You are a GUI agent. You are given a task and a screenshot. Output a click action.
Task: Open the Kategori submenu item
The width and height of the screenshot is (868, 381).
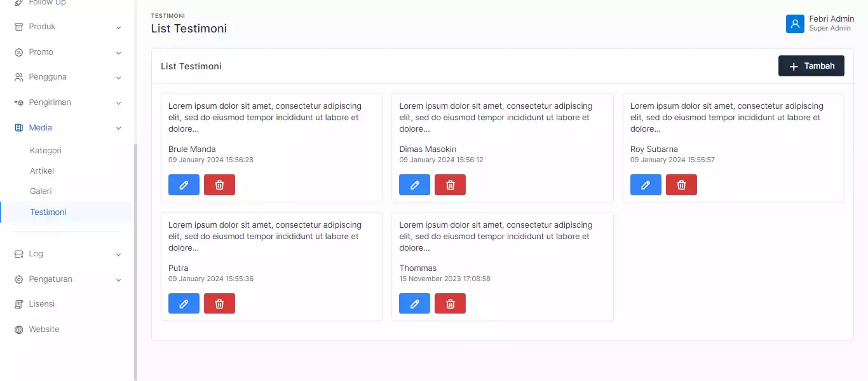[46, 151]
